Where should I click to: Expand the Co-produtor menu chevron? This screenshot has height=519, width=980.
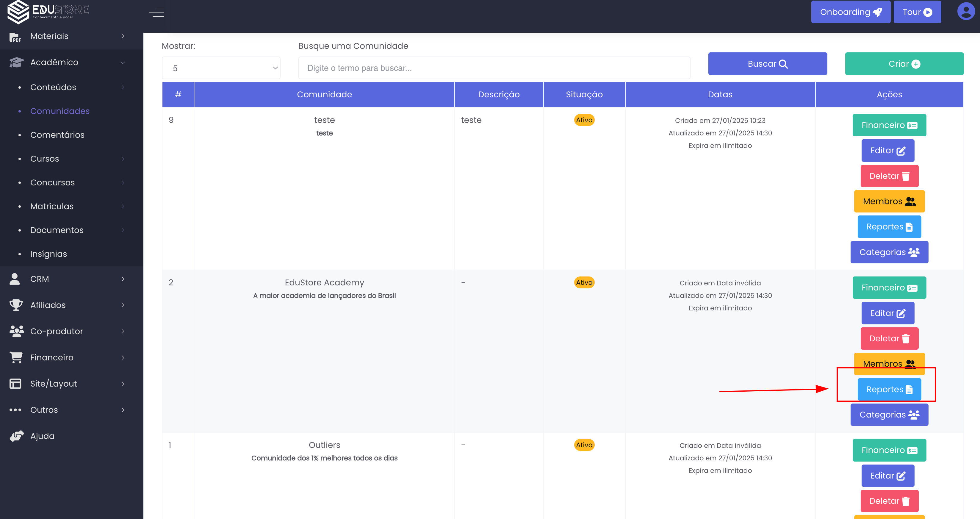coord(123,332)
